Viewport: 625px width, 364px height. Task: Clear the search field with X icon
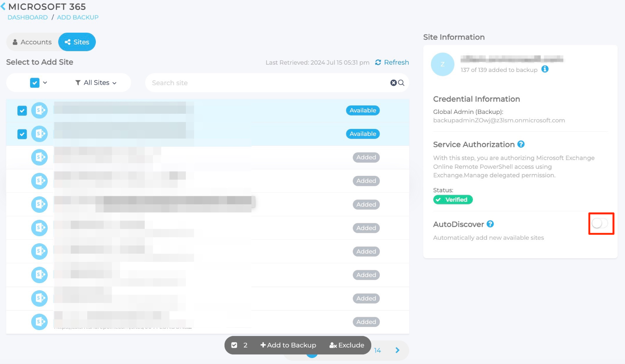coord(393,83)
